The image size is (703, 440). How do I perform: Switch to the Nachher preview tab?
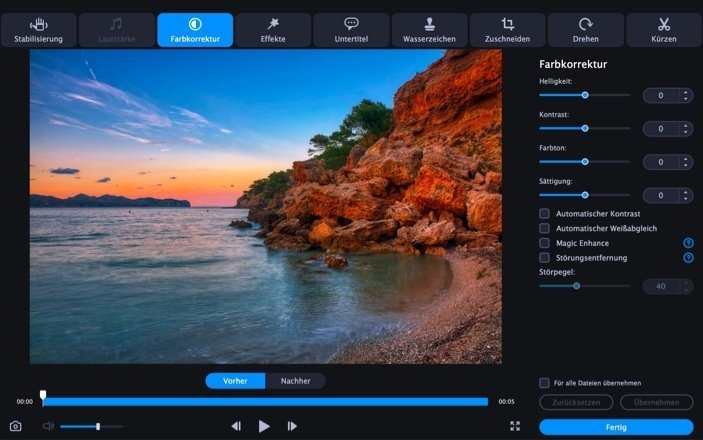[x=295, y=381]
